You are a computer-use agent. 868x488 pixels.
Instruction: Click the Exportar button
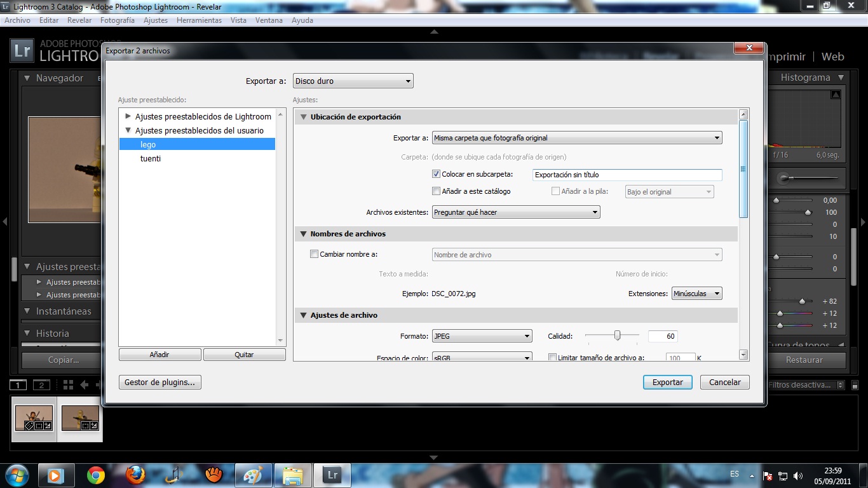click(668, 382)
